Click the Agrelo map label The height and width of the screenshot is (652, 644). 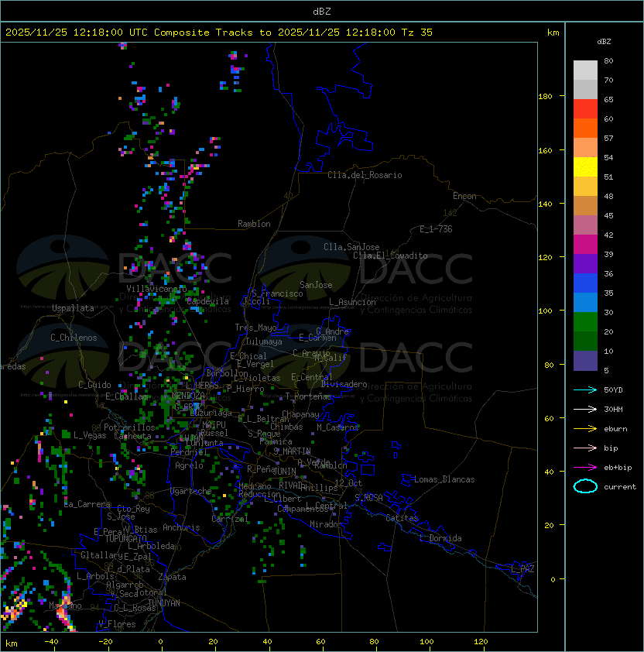click(189, 465)
